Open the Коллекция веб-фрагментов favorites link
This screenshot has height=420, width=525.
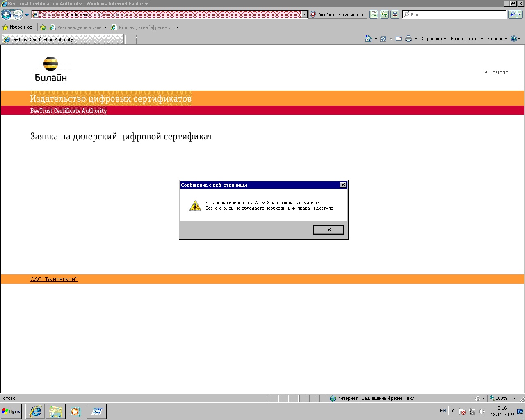tap(142, 27)
